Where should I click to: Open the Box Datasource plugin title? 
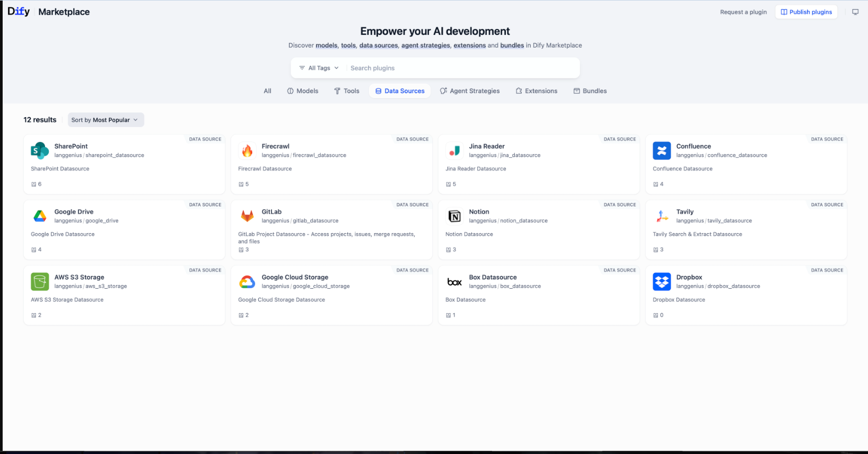click(x=493, y=278)
